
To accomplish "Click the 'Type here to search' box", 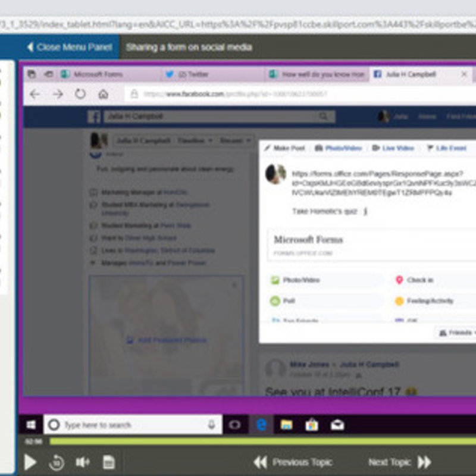I will 133,425.
